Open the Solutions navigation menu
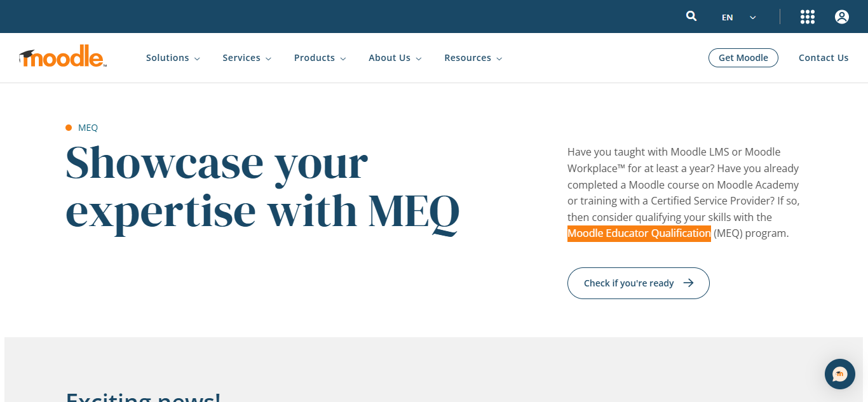The height and width of the screenshot is (402, 868). tap(168, 58)
